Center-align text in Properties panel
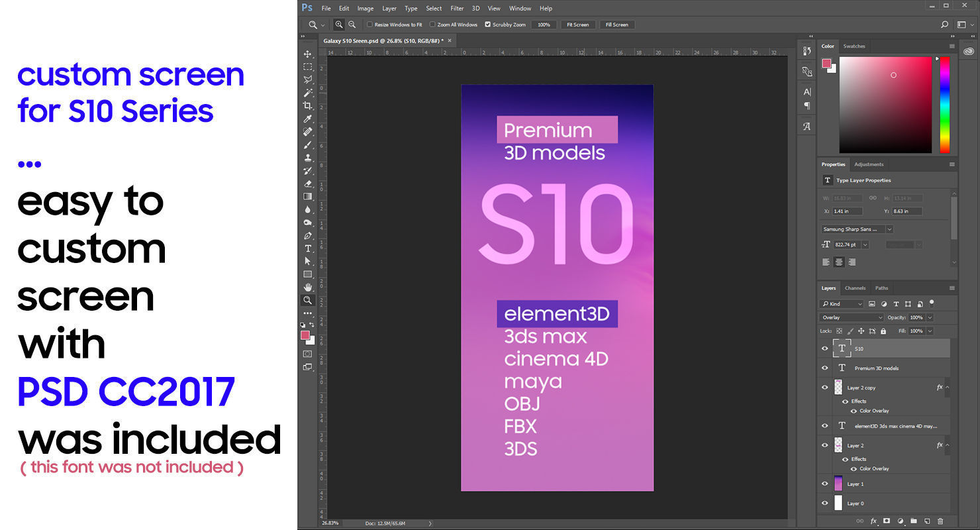 839,262
